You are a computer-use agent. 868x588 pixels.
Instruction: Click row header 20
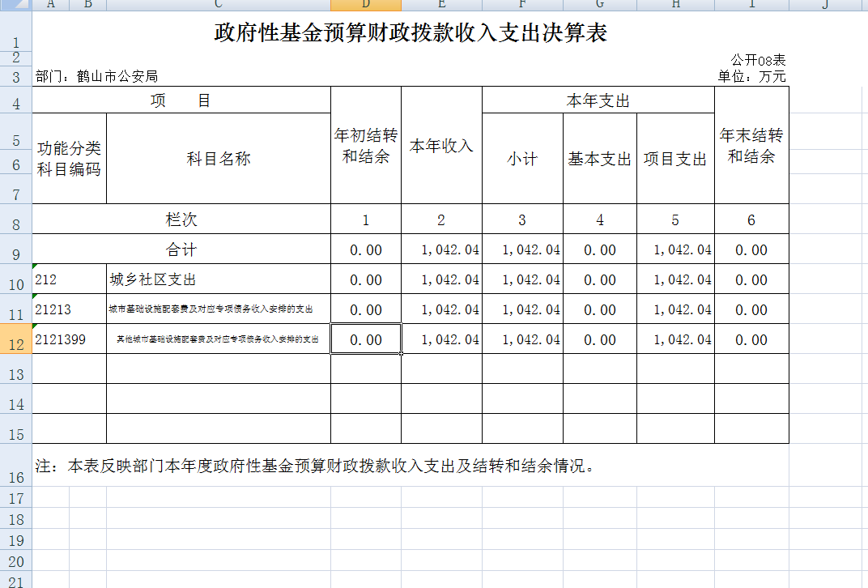click(x=16, y=560)
